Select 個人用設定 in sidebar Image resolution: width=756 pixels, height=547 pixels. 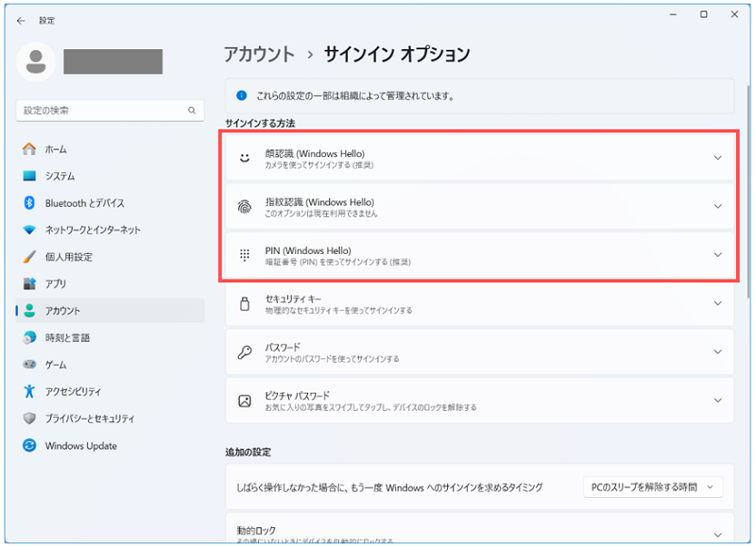[x=111, y=257]
